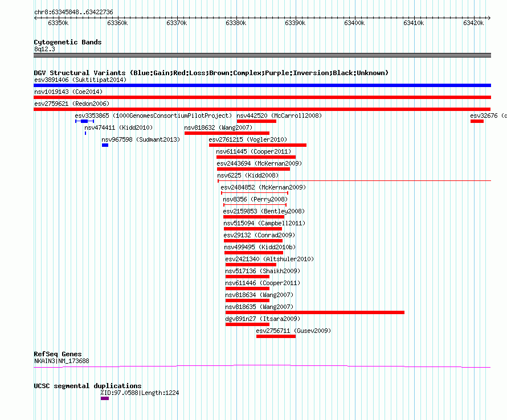The height and width of the screenshot is (420, 507).
Task: Click the 63410k ruler label
Action: [414, 23]
